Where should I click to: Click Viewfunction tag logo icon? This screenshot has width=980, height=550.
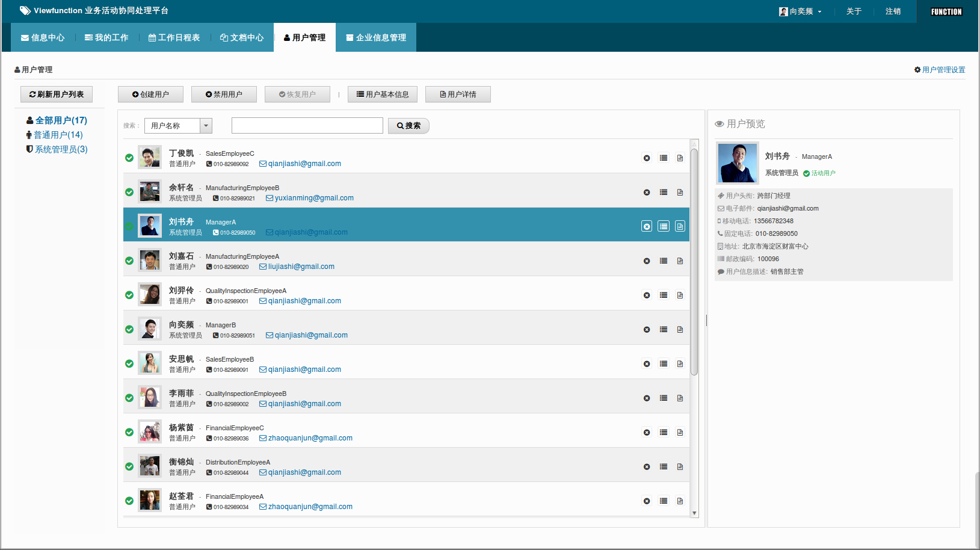coord(25,11)
